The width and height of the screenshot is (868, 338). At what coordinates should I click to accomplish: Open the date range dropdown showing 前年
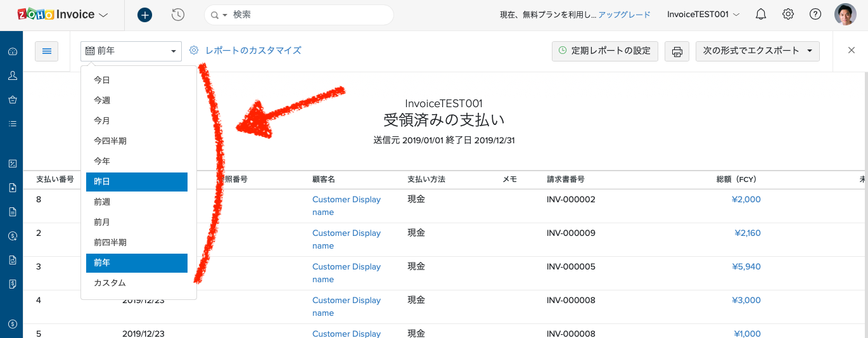point(131,51)
